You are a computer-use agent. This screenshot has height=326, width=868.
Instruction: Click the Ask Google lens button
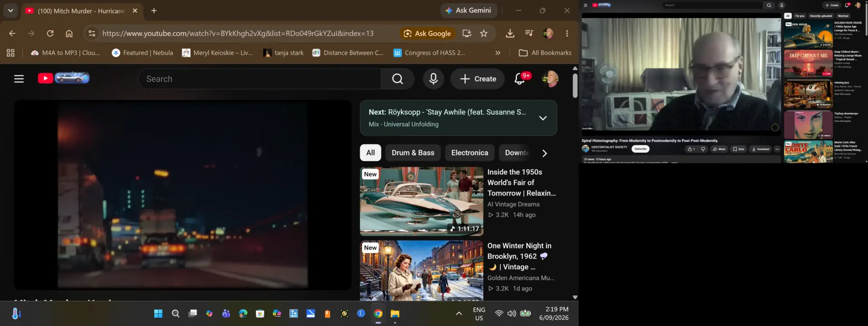(x=427, y=34)
